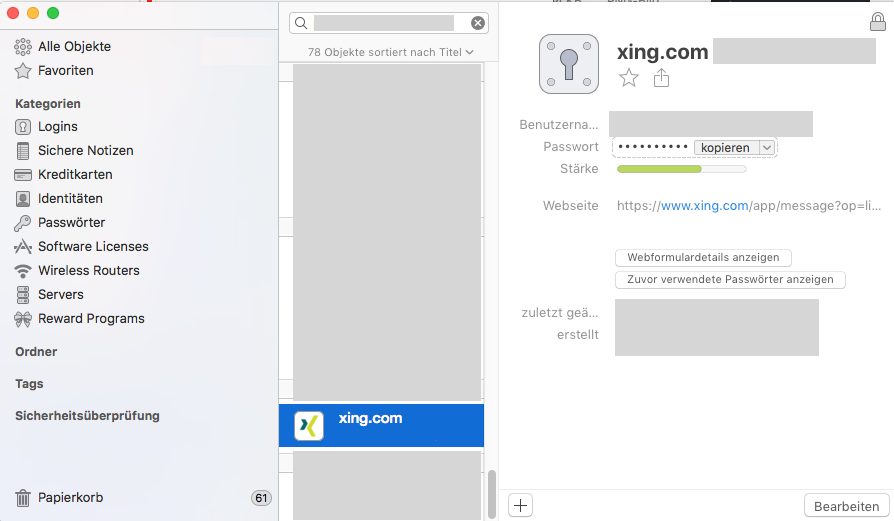This screenshot has height=521, width=894.
Task: Click the Benutzername field label
Action: (x=558, y=124)
